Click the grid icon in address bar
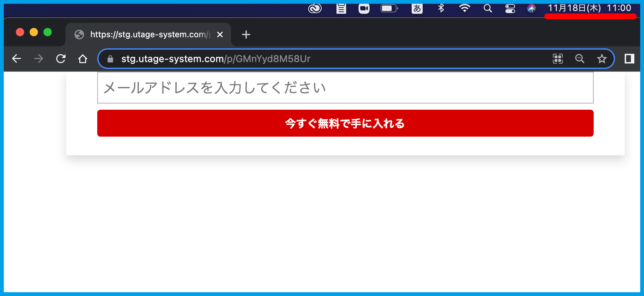The image size is (644, 296). pos(557,59)
